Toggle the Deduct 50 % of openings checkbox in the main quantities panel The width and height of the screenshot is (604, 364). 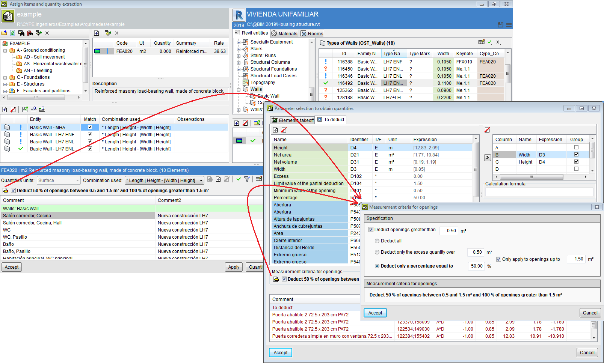pos(13,191)
